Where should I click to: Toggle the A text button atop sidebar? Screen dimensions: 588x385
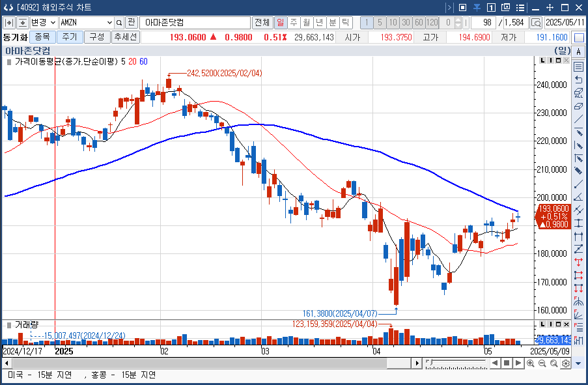click(x=578, y=51)
